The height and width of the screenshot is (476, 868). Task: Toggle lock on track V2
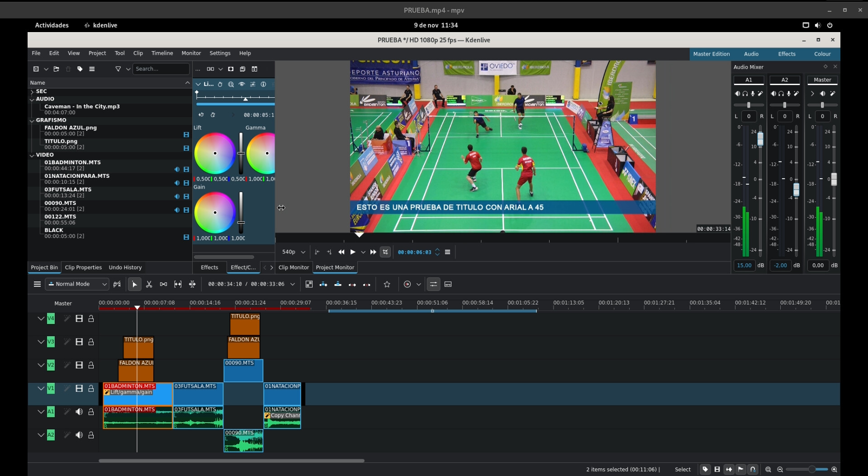[91, 365]
